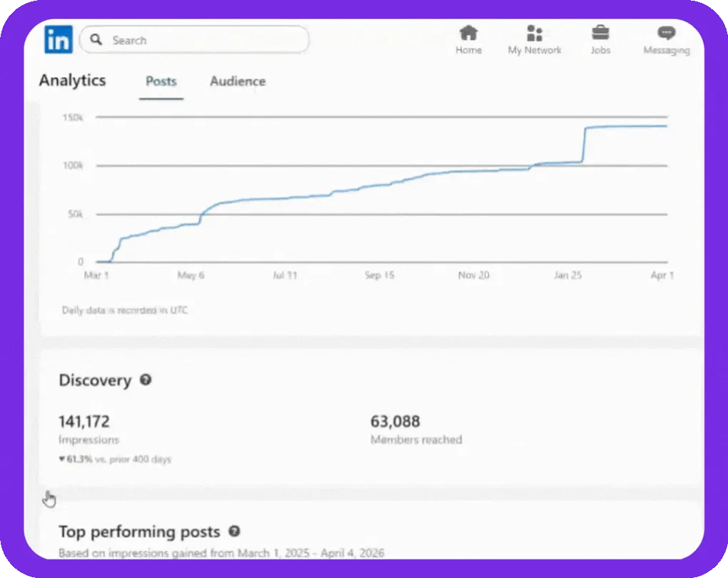Select the Mar 1 date on chart axis
This screenshot has width=728, height=578.
96,275
